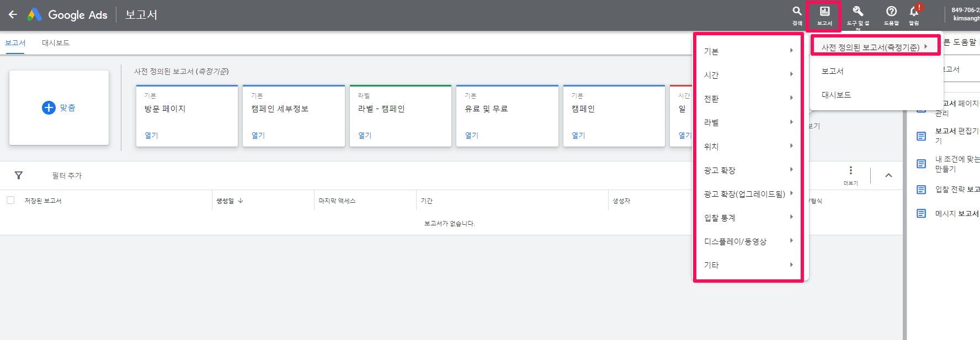The width and height of the screenshot is (980, 340).
Task: Click the 기간 column header
Action: tap(427, 201)
